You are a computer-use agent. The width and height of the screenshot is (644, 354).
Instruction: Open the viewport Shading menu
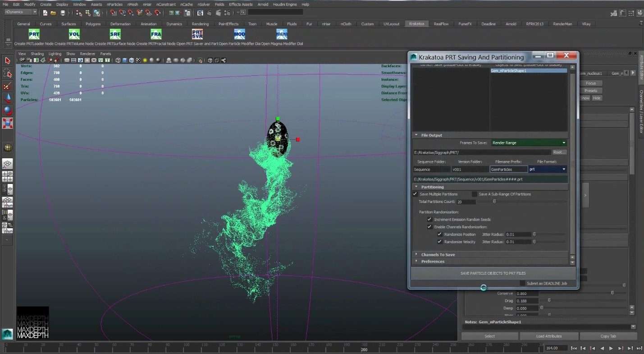[37, 54]
